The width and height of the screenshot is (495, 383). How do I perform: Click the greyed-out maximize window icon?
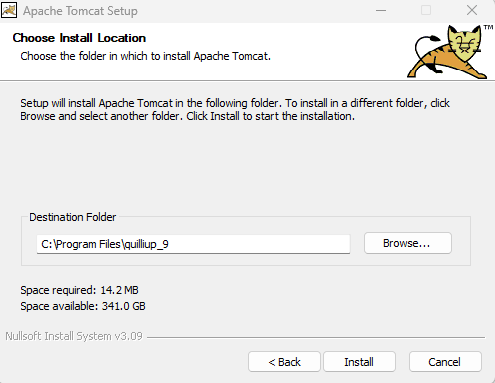[426, 10]
